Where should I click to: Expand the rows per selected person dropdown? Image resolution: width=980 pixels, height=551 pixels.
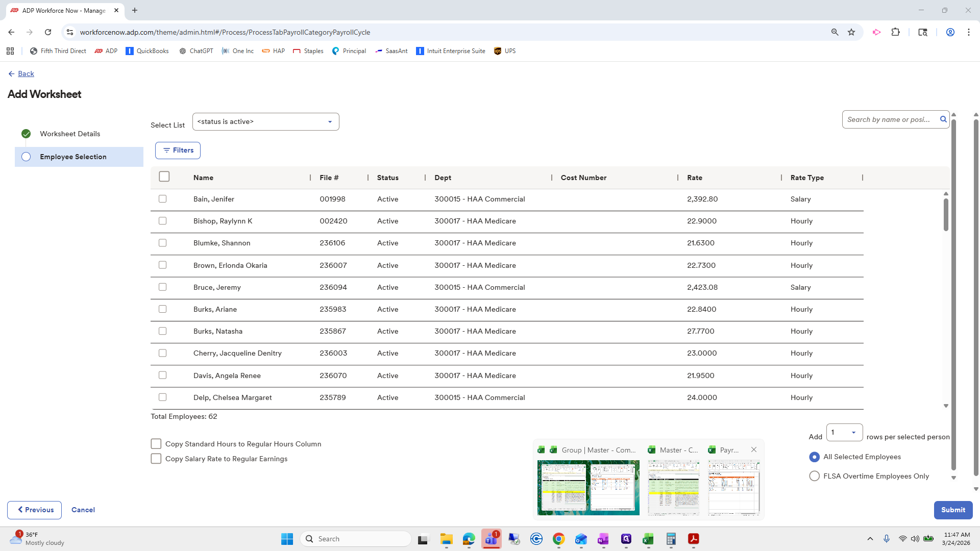844,433
